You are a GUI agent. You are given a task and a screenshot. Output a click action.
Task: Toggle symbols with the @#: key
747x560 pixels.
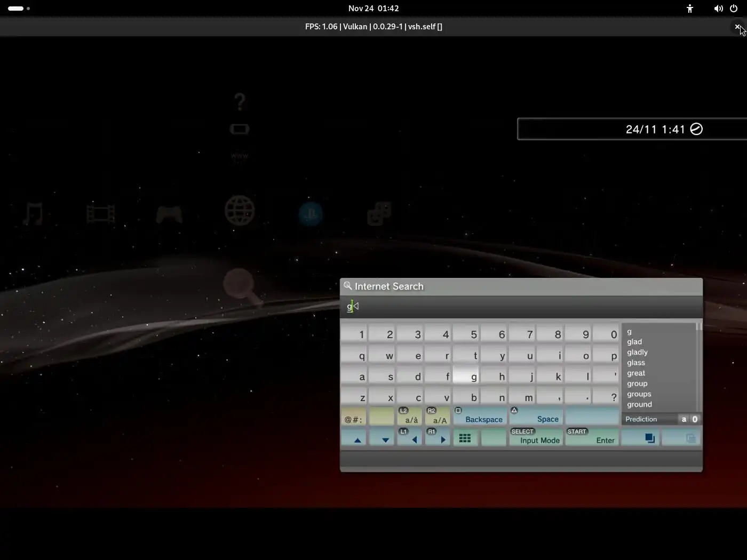pos(353,416)
